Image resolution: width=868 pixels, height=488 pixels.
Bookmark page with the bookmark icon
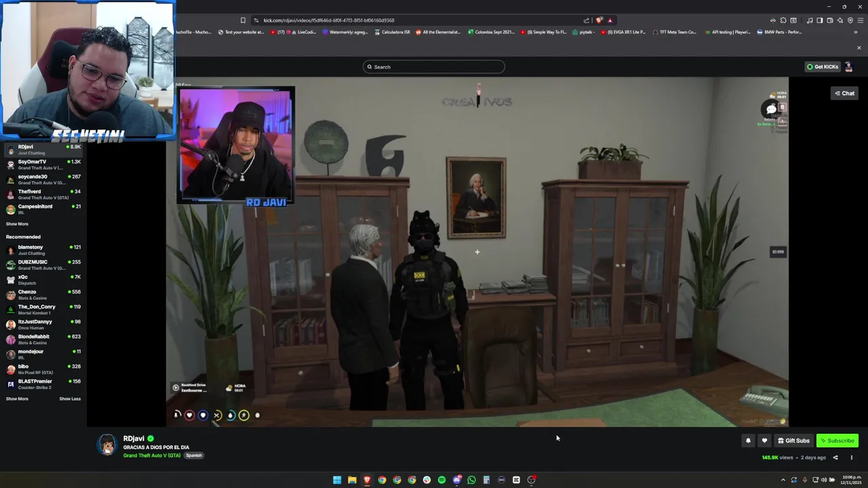click(x=243, y=20)
